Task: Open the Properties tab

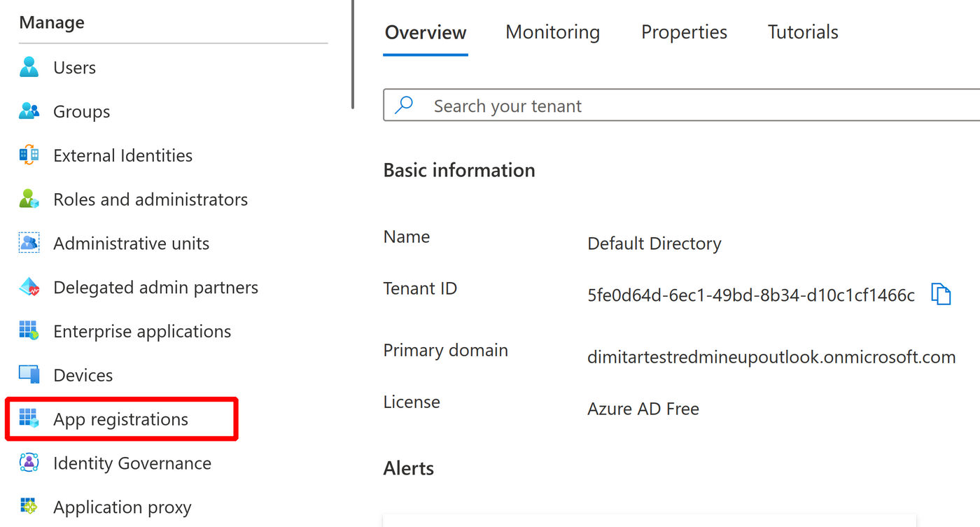Action: [684, 32]
